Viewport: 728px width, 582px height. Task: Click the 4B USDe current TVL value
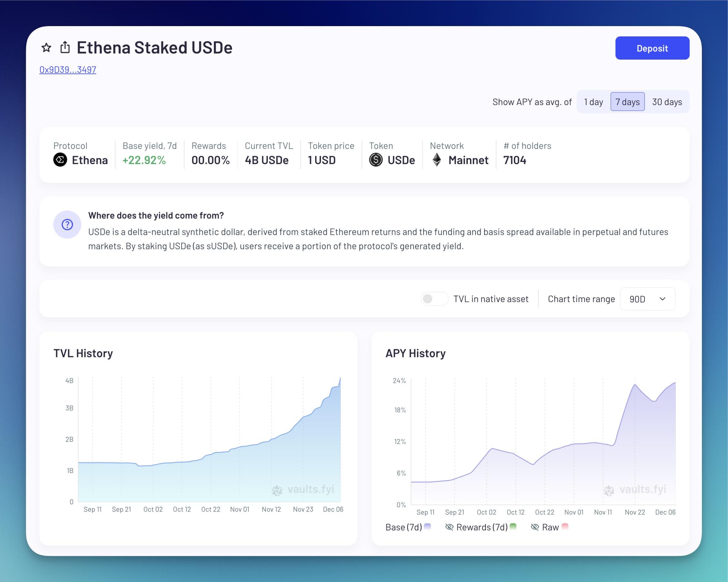267,160
